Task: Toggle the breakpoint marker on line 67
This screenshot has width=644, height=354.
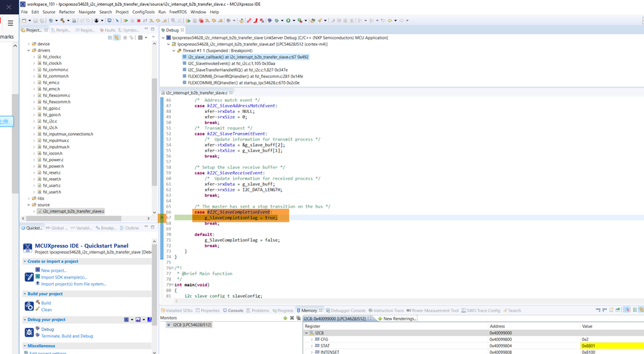Action: click(x=162, y=218)
